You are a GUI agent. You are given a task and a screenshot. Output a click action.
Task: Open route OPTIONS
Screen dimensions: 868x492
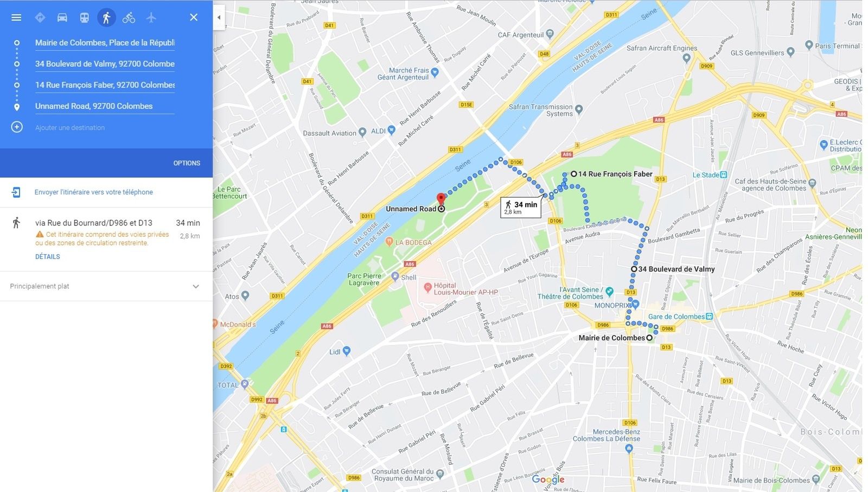click(187, 163)
